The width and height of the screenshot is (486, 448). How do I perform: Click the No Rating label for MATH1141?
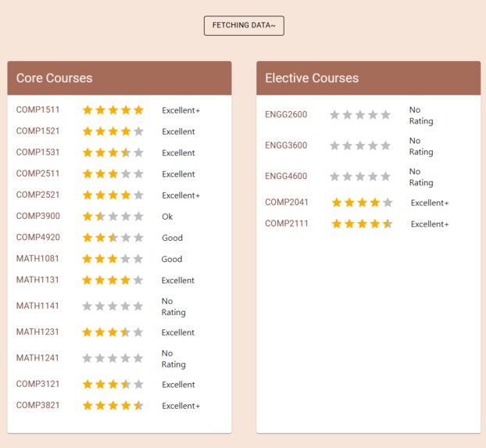click(173, 306)
